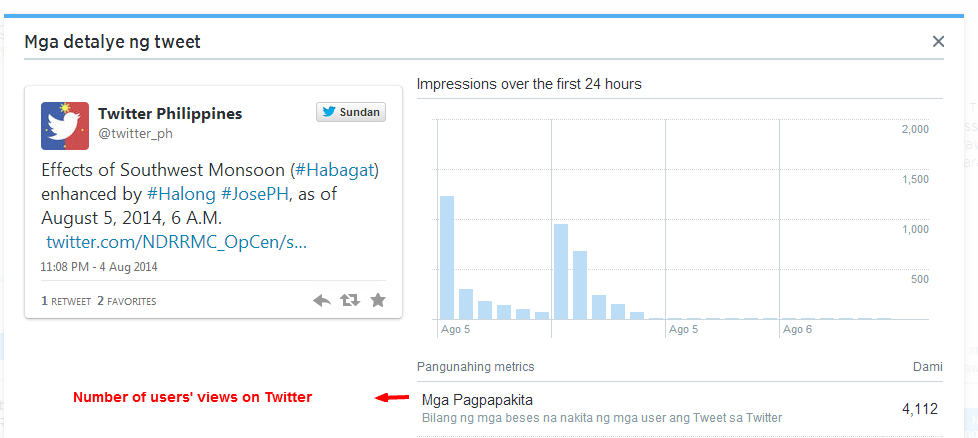Close the tweet details dialog
Image resolution: width=978 pixels, height=438 pixels.
938,42
